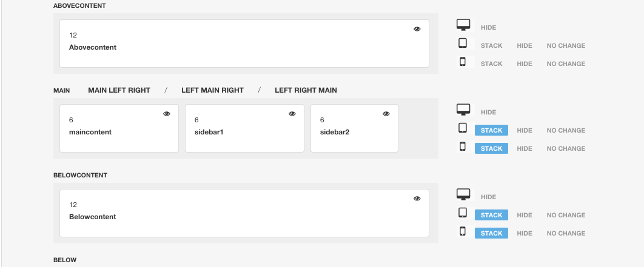644x267 pixels.
Task: Click desktop monitor icon in Main row
Action: pyautogui.click(x=463, y=110)
